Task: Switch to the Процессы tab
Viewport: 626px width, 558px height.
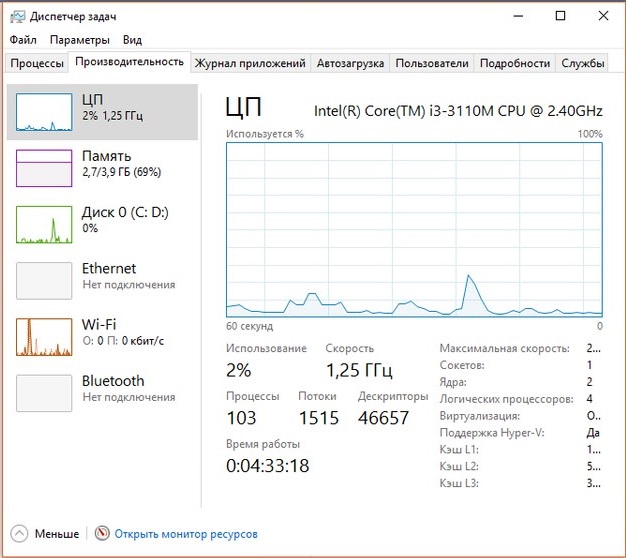Action: click(37, 63)
